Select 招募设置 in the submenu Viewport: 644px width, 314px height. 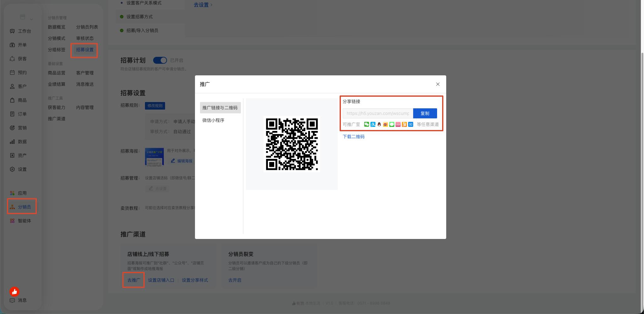pos(85,50)
